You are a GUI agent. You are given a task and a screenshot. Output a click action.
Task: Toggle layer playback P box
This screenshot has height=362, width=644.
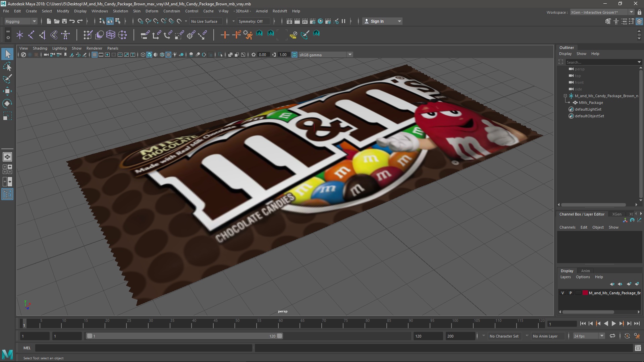[x=570, y=293]
